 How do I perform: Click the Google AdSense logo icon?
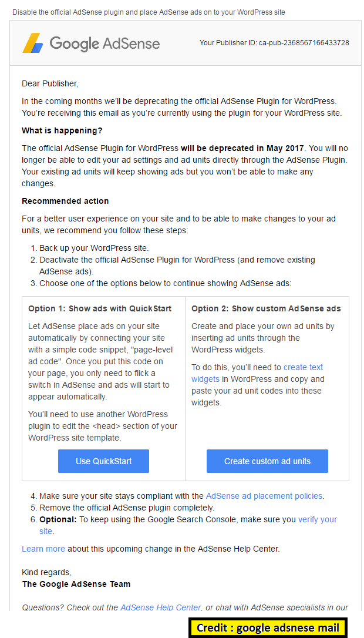coord(33,43)
